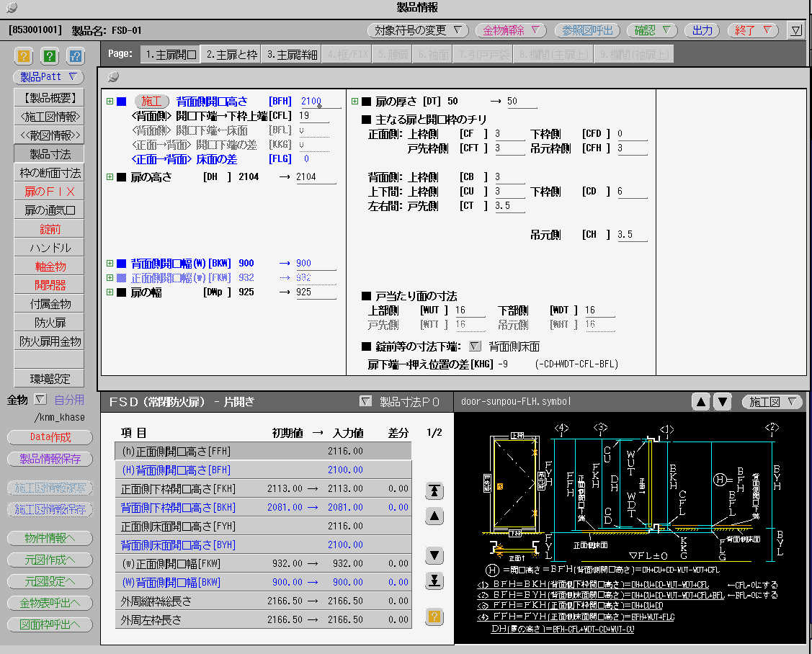
Task: Click the blue question mark help icon
Action: click(76, 55)
